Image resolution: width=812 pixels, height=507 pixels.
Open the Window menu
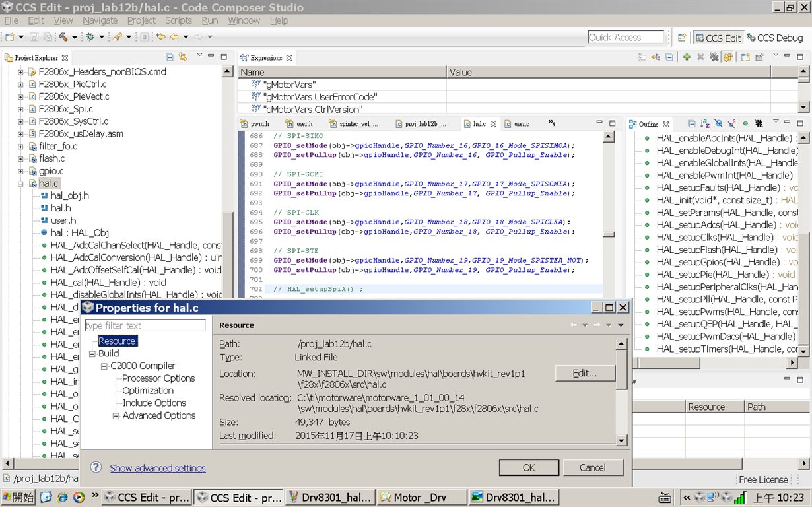pyautogui.click(x=244, y=20)
